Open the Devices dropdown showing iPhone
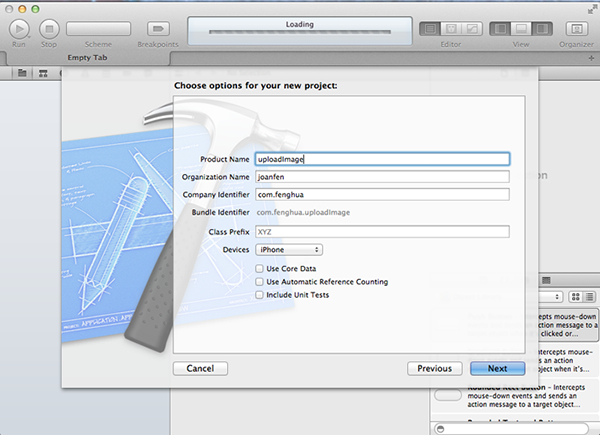Screen dimensions: 600x435 pos(289,250)
